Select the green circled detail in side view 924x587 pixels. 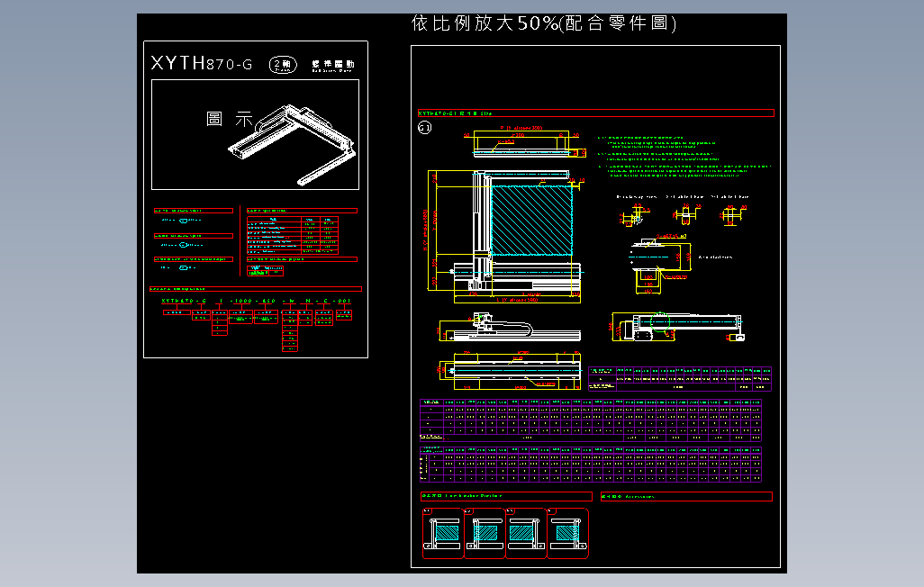click(x=660, y=322)
